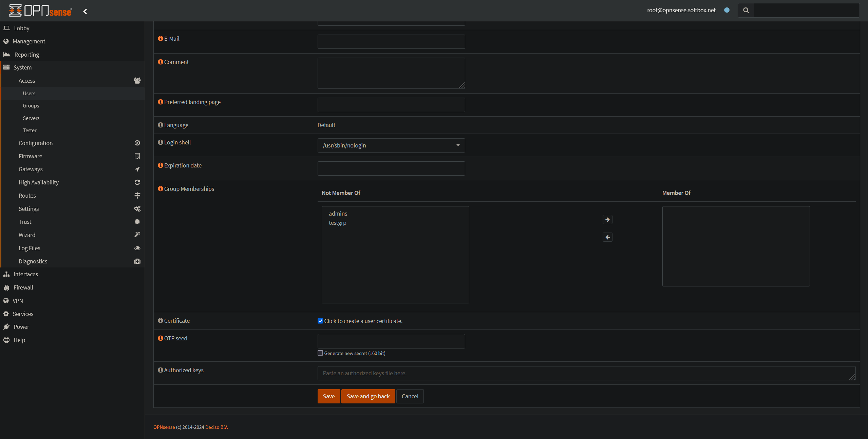Click the OPNsense logo
The width and height of the screenshot is (868, 439).
(x=41, y=11)
